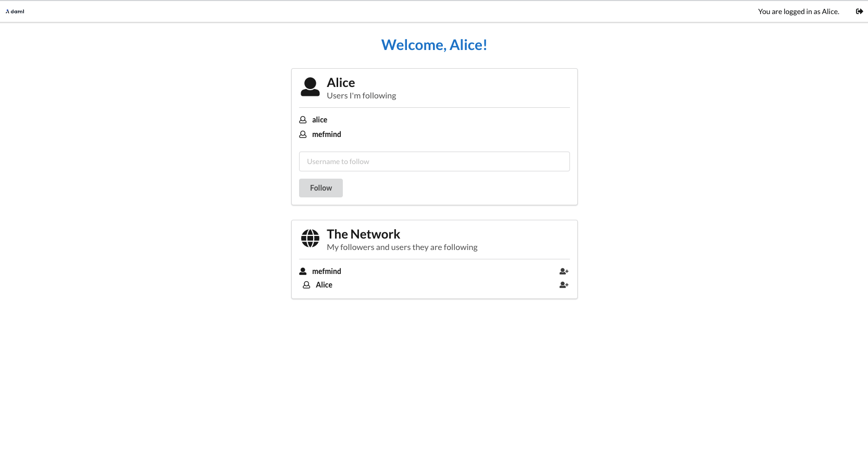This screenshot has width=868, height=450.
Task: Click the outline user icon beside Alice in Network
Action: point(306,285)
